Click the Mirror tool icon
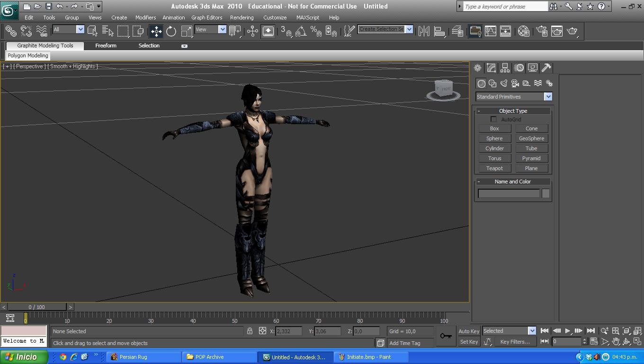644x364 pixels. coord(424,31)
